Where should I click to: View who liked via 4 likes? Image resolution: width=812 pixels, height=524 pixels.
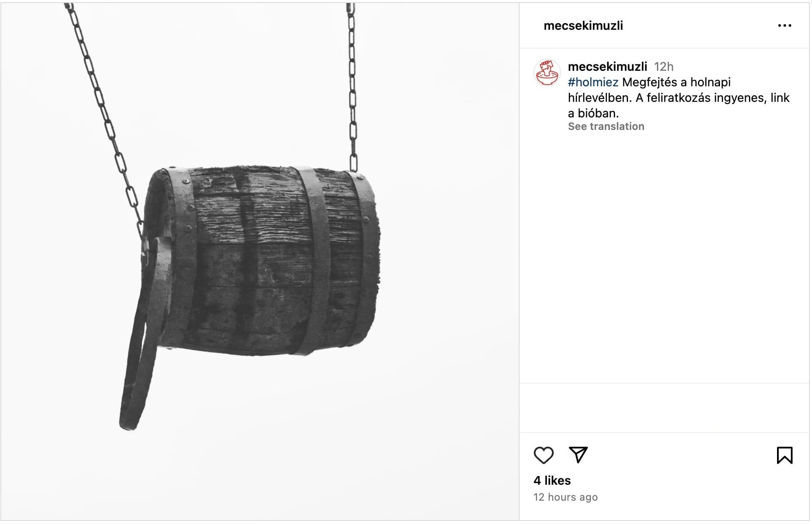552,480
